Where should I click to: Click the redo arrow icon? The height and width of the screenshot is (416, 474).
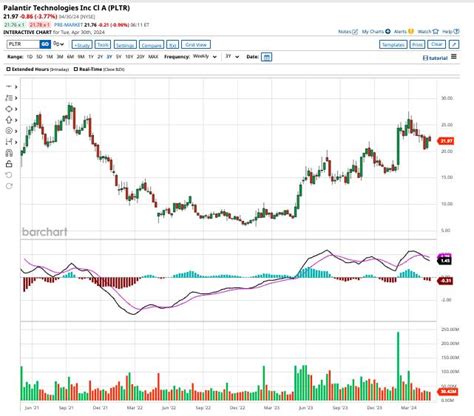click(9, 186)
